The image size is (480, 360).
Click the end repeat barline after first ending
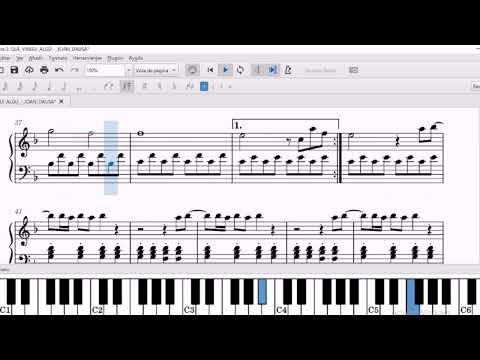pos(339,157)
